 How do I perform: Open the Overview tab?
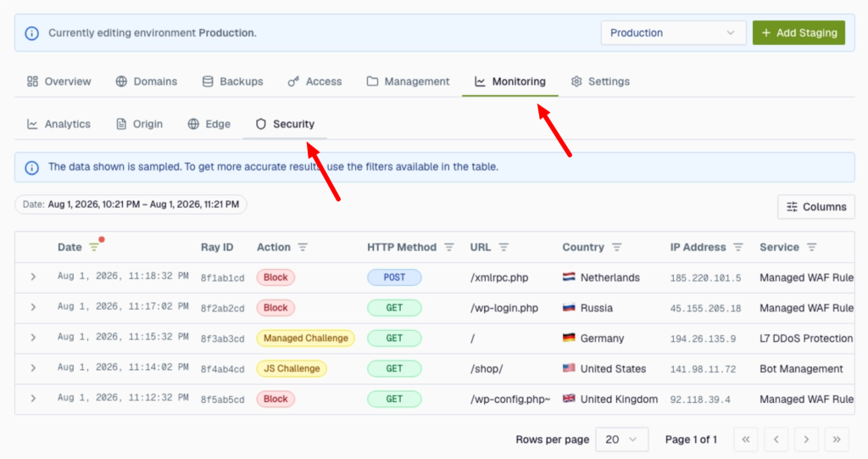point(58,81)
